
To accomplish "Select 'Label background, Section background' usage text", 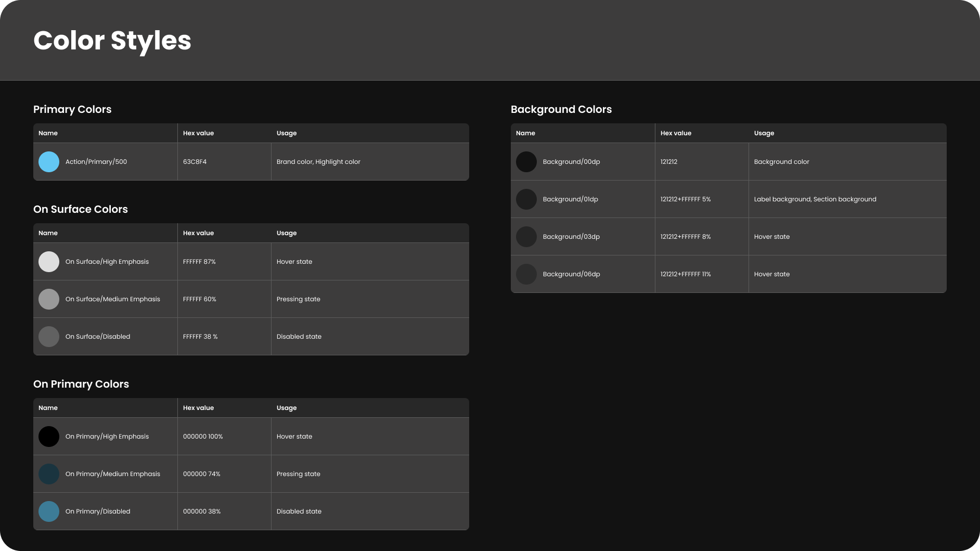I will [x=815, y=199].
